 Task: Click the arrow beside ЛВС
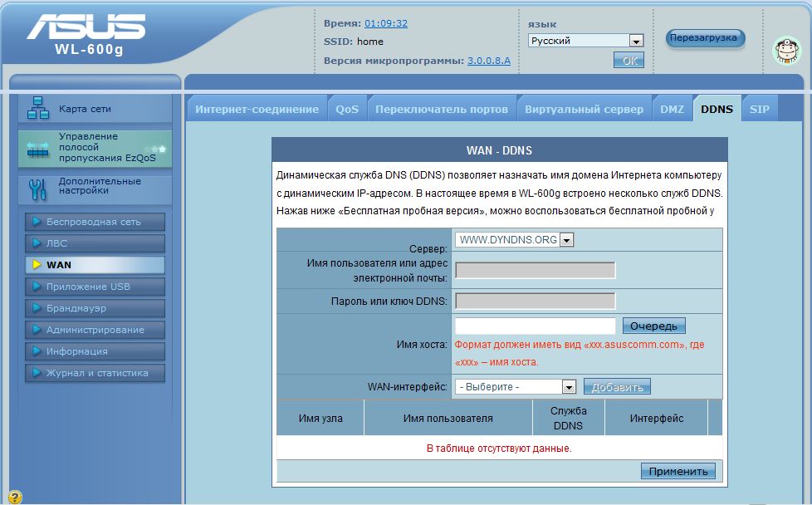pyautogui.click(x=37, y=243)
